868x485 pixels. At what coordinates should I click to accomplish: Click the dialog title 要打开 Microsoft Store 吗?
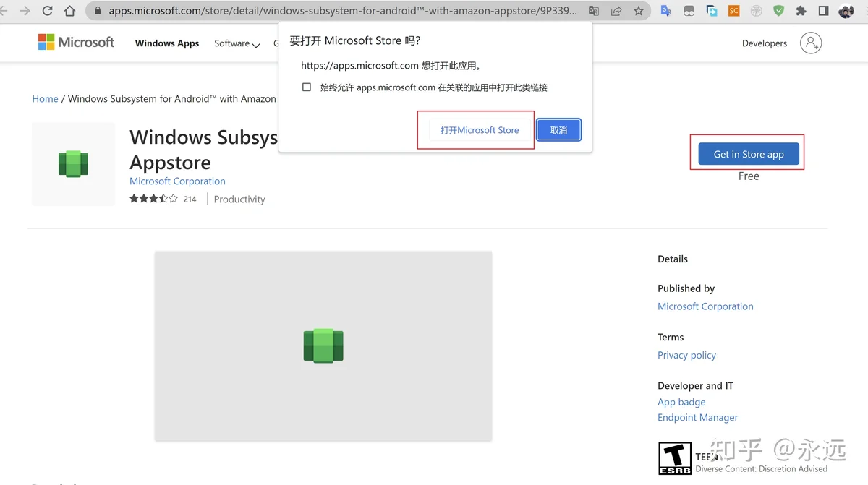pos(355,40)
